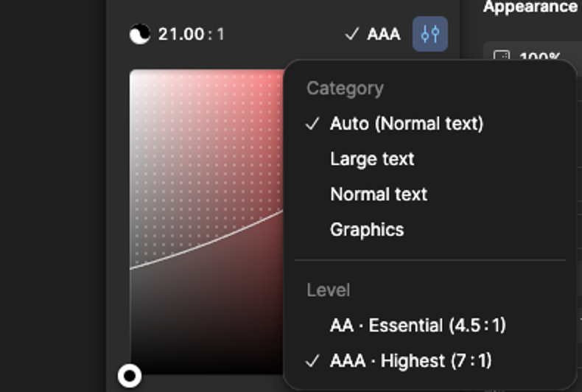Choose Graphics category

pyautogui.click(x=430, y=230)
